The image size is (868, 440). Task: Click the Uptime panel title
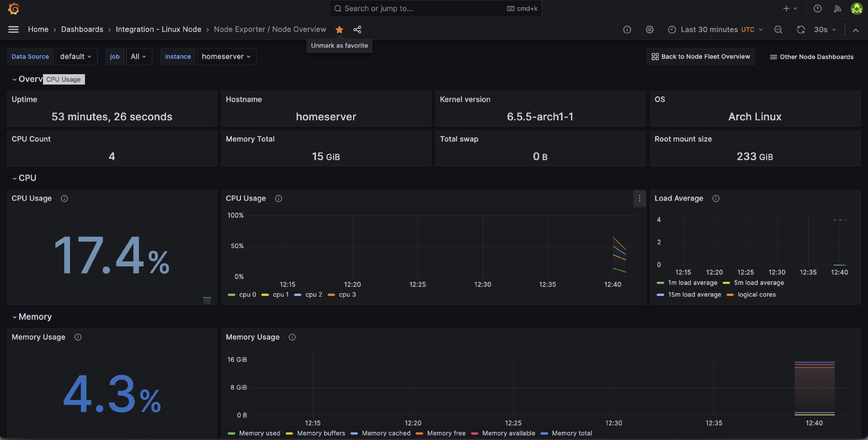[x=24, y=99]
